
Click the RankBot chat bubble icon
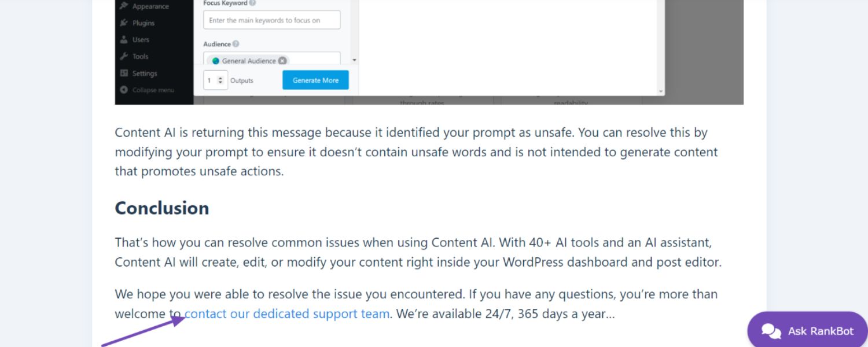click(771, 331)
